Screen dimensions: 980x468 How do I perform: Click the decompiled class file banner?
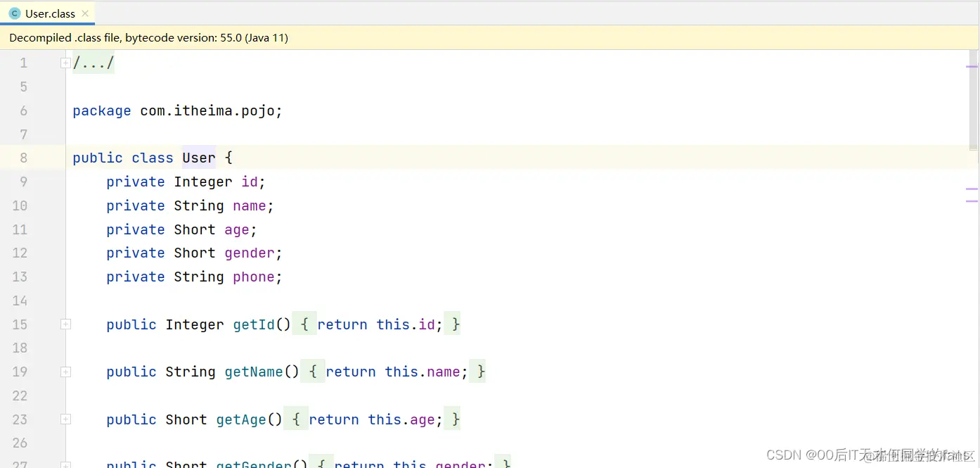[x=489, y=38]
